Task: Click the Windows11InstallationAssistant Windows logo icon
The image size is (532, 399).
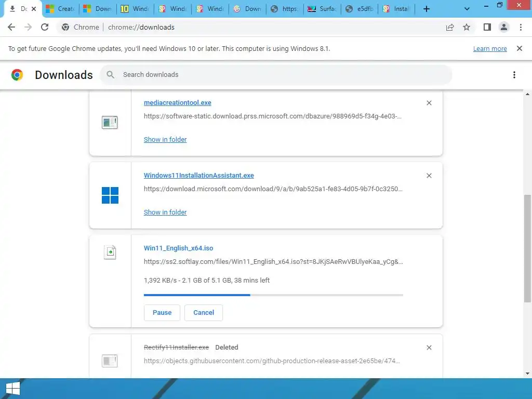Action: point(110,195)
